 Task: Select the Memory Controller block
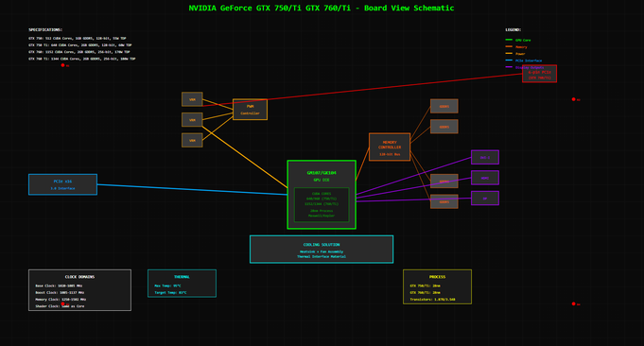point(390,147)
